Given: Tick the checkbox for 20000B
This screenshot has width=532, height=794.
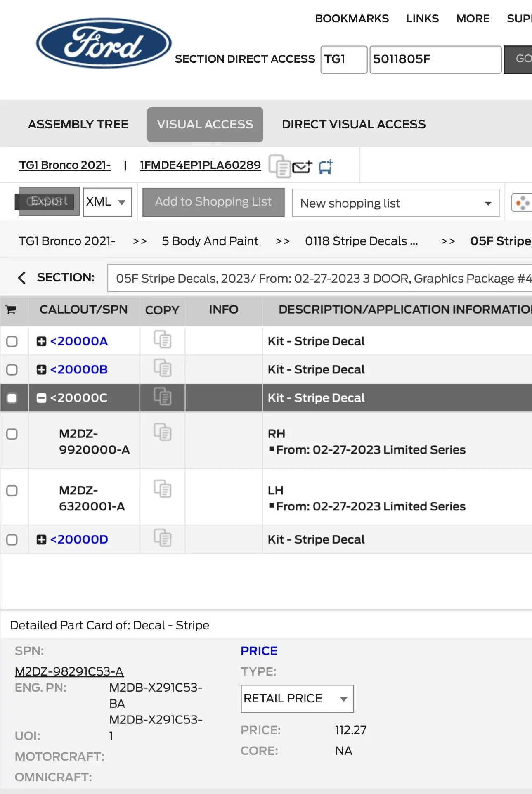Looking at the screenshot, I should (12, 369).
